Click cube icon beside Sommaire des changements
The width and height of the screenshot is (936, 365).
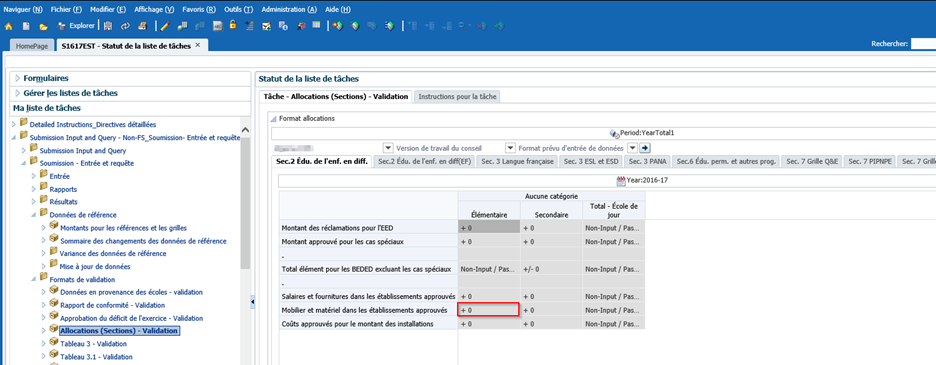pos(54,239)
